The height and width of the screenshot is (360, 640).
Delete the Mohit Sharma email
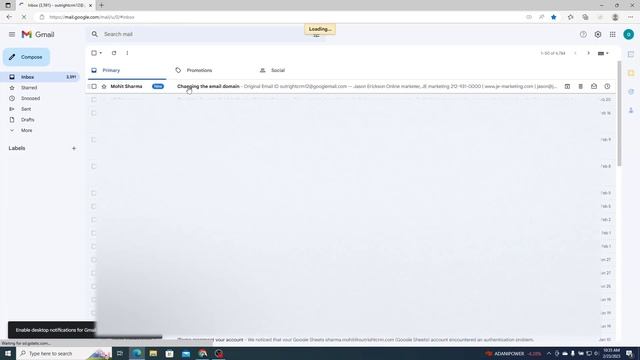(x=580, y=87)
